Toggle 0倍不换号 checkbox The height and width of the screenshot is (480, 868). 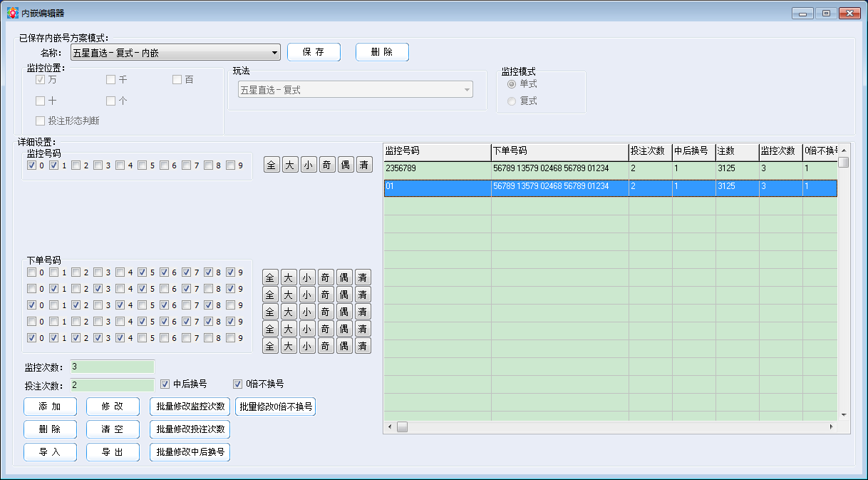click(238, 384)
